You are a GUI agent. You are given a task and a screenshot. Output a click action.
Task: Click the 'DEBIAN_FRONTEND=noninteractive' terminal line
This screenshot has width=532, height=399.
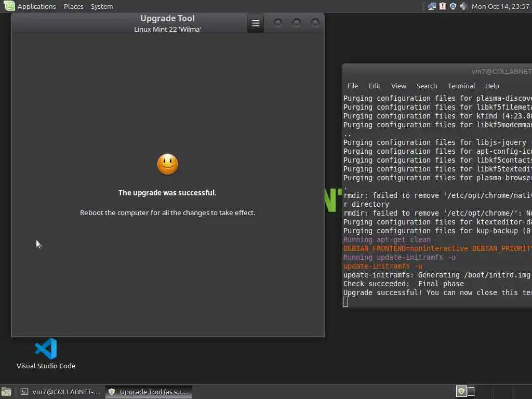(x=437, y=248)
